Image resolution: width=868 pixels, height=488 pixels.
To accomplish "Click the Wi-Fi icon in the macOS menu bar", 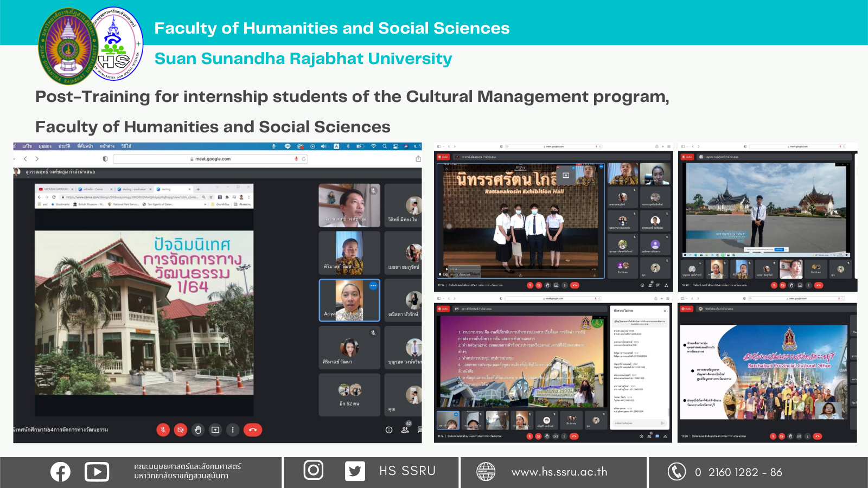I will pos(373,146).
